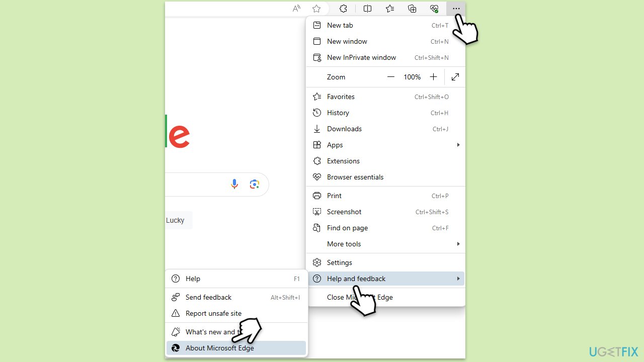Choose Close Microsoft Edge entry
Image resolution: width=644 pixels, height=362 pixels.
[385, 297]
